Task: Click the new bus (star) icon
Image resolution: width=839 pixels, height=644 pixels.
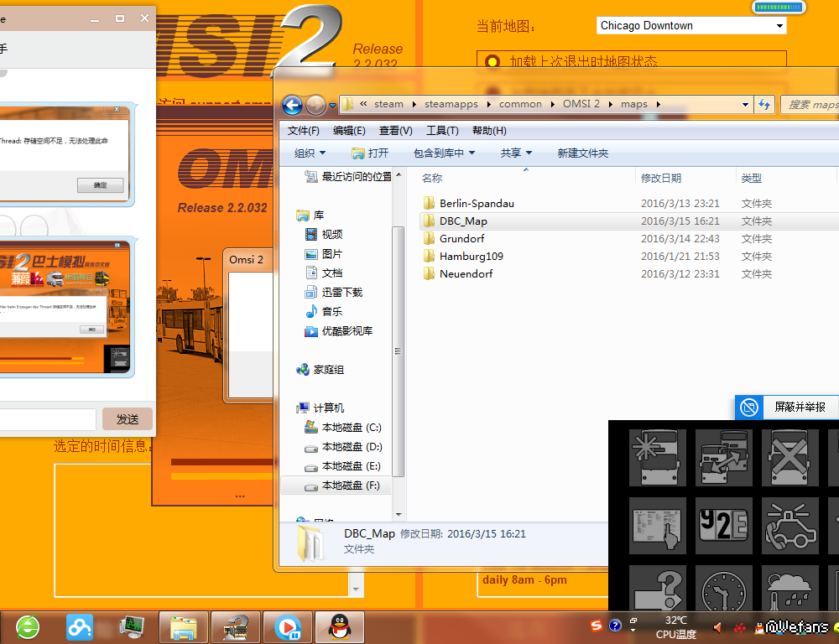Action: [x=658, y=458]
